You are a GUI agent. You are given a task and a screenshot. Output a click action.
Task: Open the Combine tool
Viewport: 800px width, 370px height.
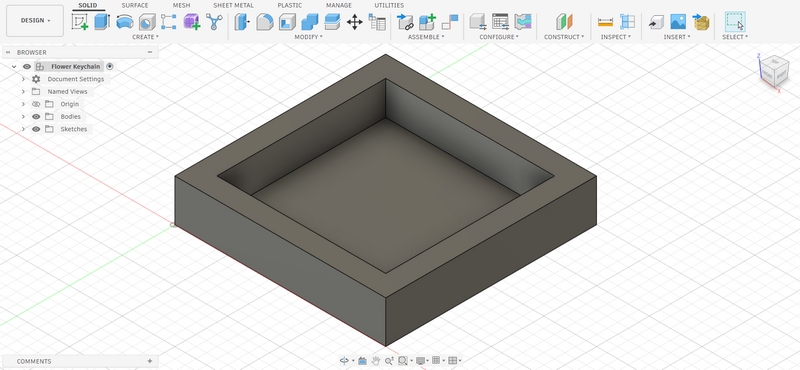[x=310, y=22]
